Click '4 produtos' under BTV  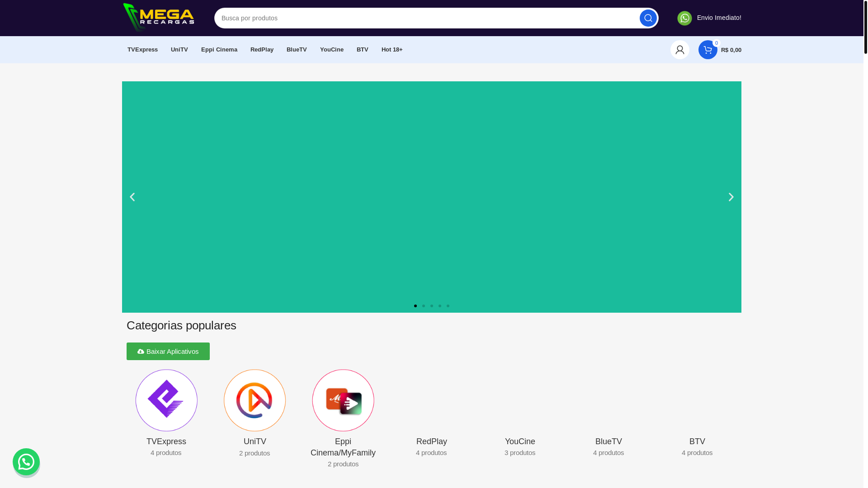coord(697,453)
